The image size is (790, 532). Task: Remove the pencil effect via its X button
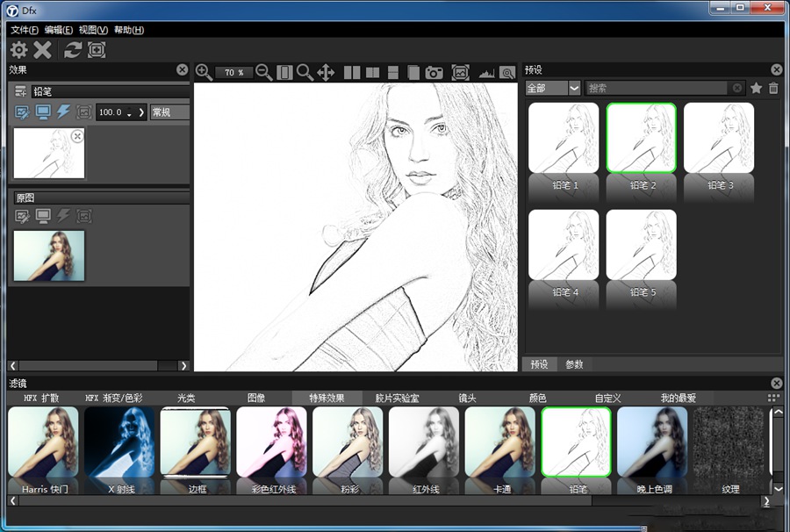click(77, 136)
